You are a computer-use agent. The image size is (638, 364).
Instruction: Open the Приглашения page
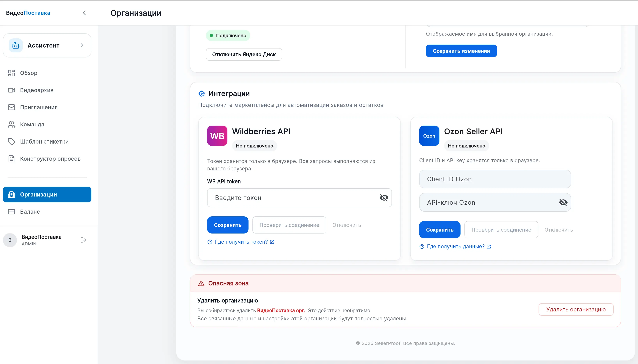click(47, 107)
